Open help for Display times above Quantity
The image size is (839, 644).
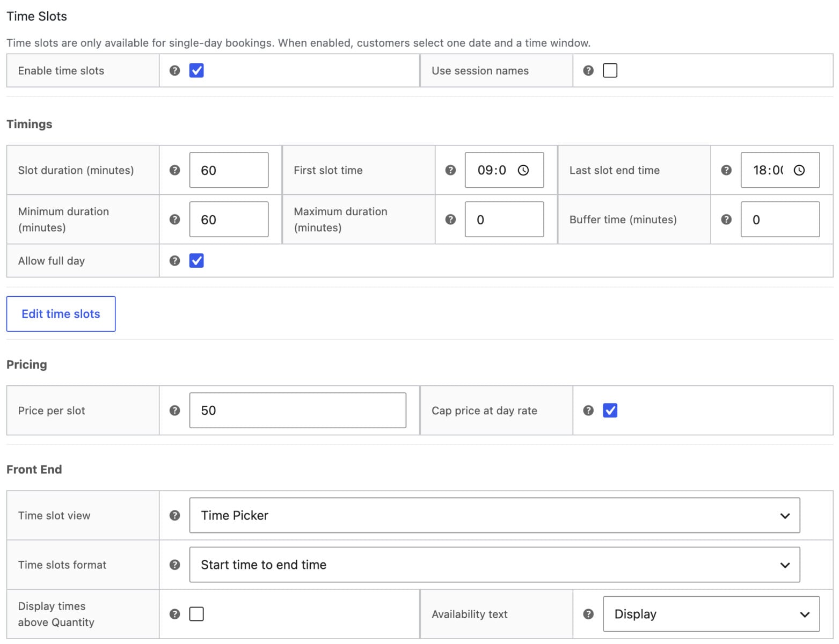click(174, 614)
